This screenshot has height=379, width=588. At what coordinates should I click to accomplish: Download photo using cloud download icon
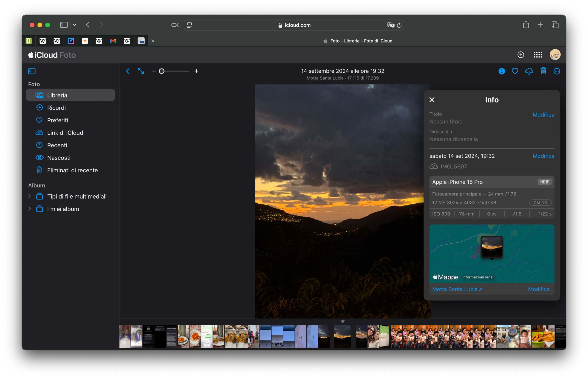click(529, 71)
